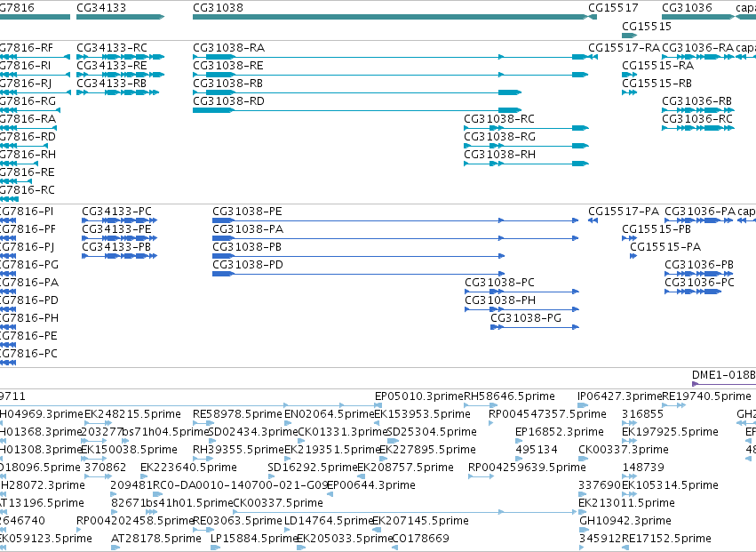Select transcript CG31038-RG

[526, 146]
